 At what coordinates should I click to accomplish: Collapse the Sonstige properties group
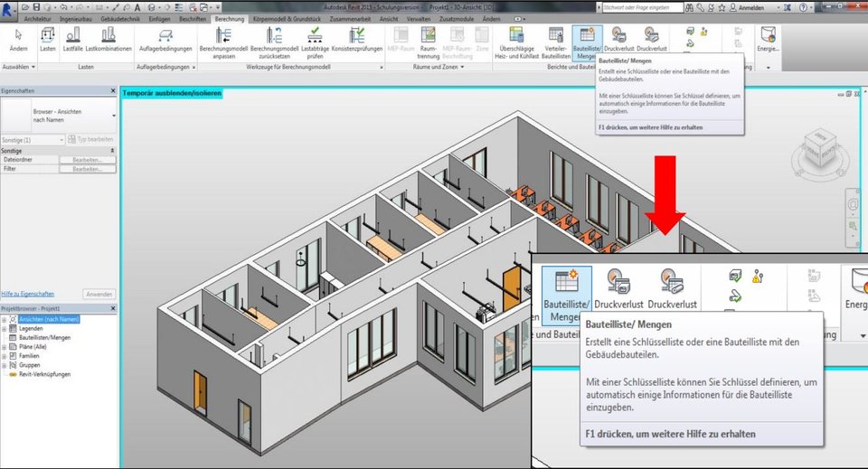click(112, 150)
